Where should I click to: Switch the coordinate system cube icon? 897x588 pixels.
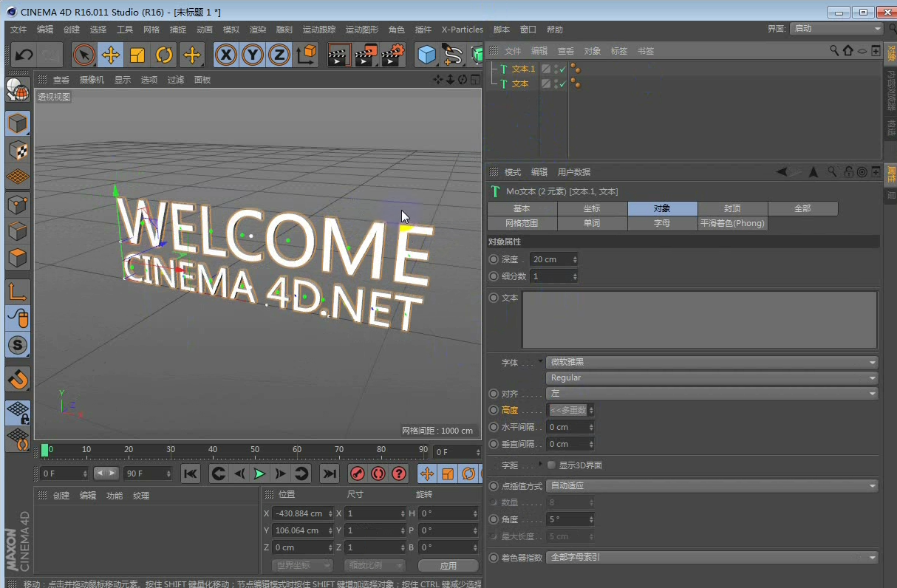pos(307,55)
